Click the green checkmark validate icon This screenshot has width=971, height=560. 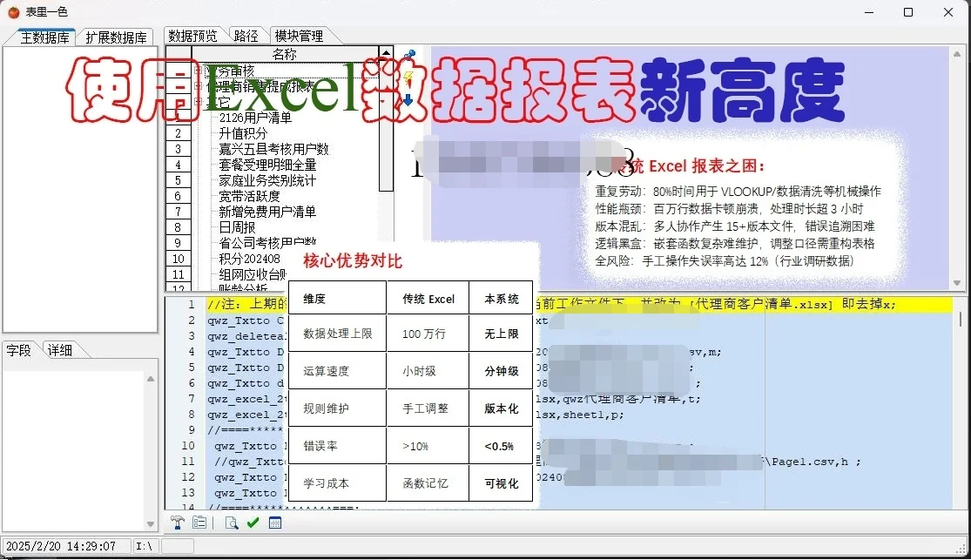tap(253, 523)
